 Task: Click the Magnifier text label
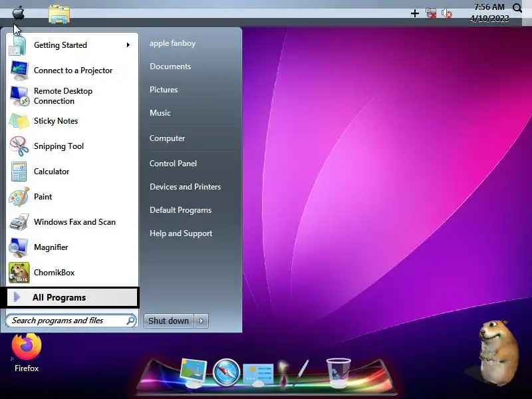(51, 247)
